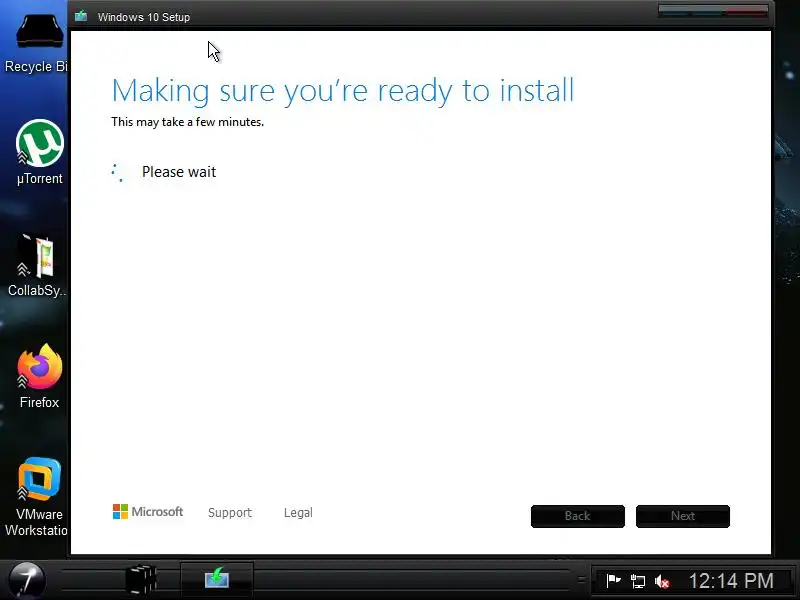The width and height of the screenshot is (800, 600).
Task: Select the black cube taskbar application
Action: [x=140, y=580]
